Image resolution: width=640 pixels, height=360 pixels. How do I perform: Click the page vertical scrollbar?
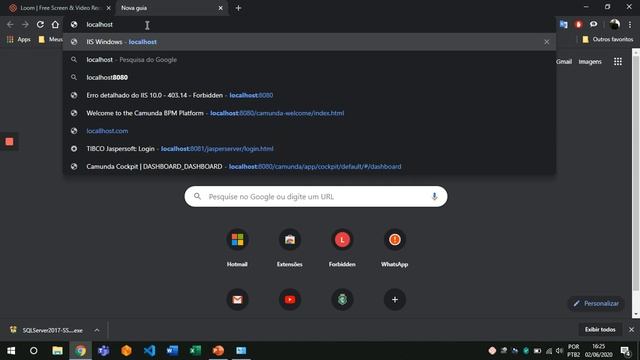coord(636,173)
